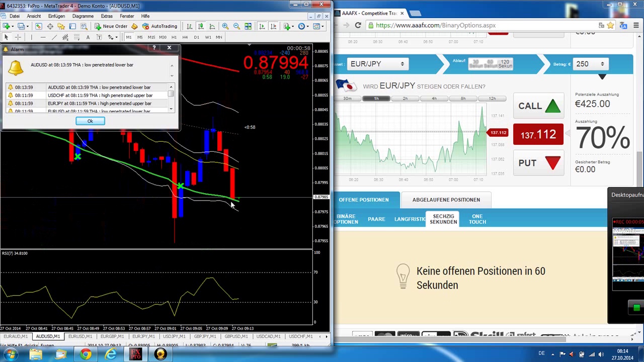Open the Diagramme menu
The width and height of the screenshot is (644, 362).
pos(83,16)
